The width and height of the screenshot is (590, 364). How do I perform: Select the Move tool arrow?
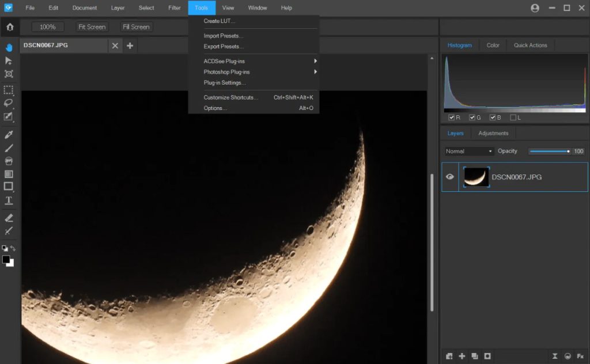tap(8, 60)
